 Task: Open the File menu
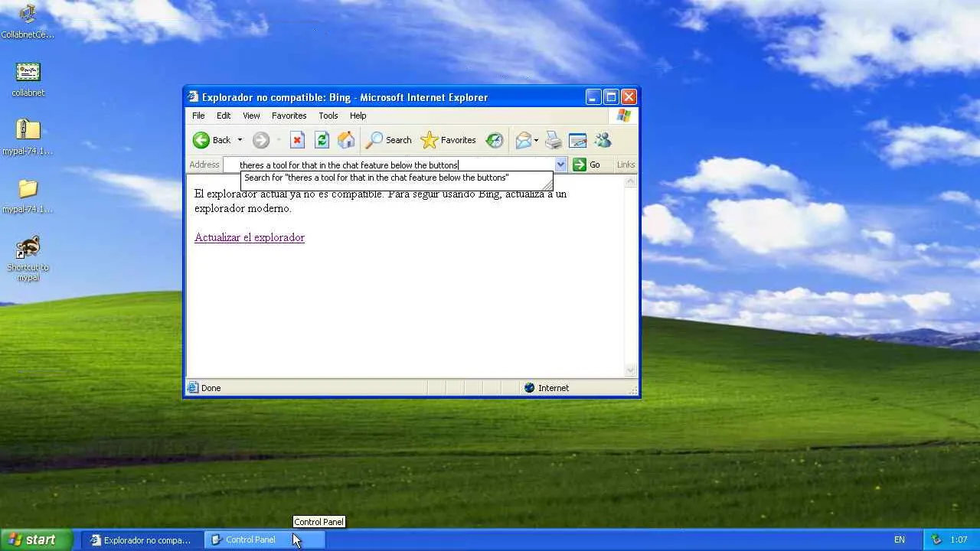[198, 116]
